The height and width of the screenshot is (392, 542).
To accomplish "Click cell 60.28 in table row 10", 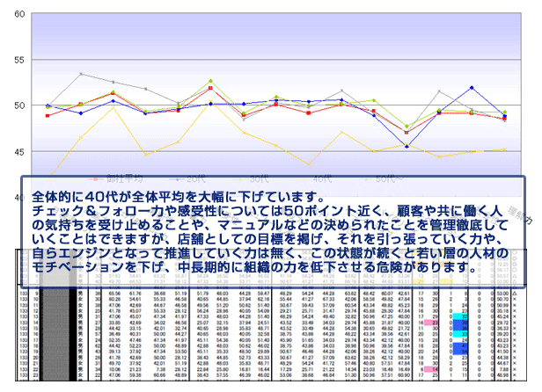I will click(x=114, y=299).
